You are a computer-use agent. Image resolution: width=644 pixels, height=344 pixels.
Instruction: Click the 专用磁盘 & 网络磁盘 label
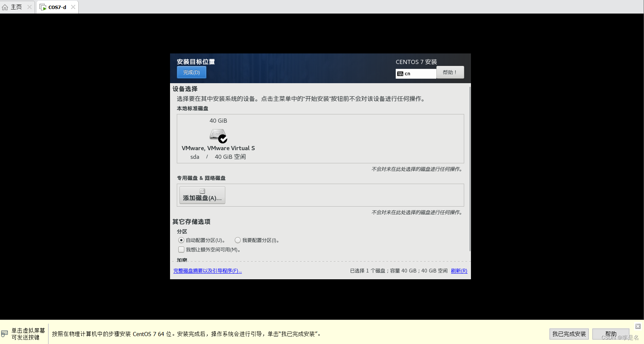201,178
